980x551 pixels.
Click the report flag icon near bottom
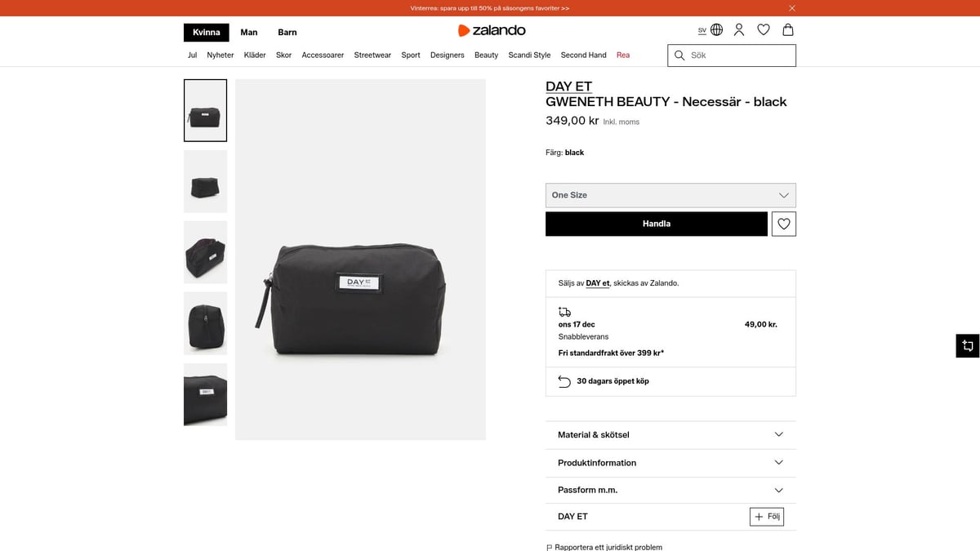548,547
